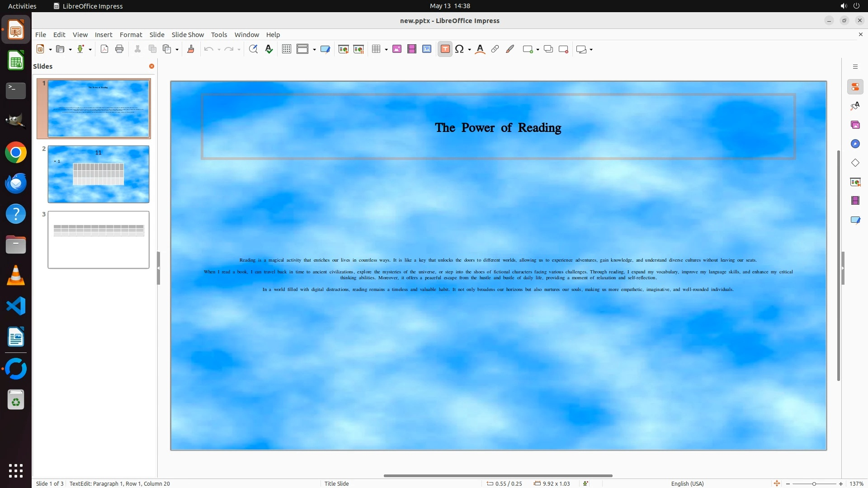Insert a chart using the toolbar

[x=427, y=49]
